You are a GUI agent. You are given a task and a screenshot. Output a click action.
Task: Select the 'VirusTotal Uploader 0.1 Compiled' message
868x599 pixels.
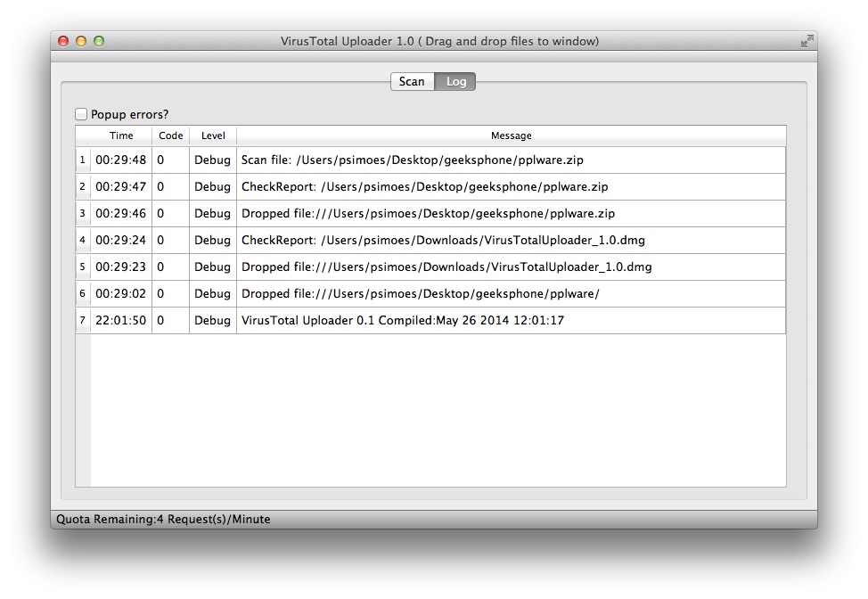coord(511,320)
